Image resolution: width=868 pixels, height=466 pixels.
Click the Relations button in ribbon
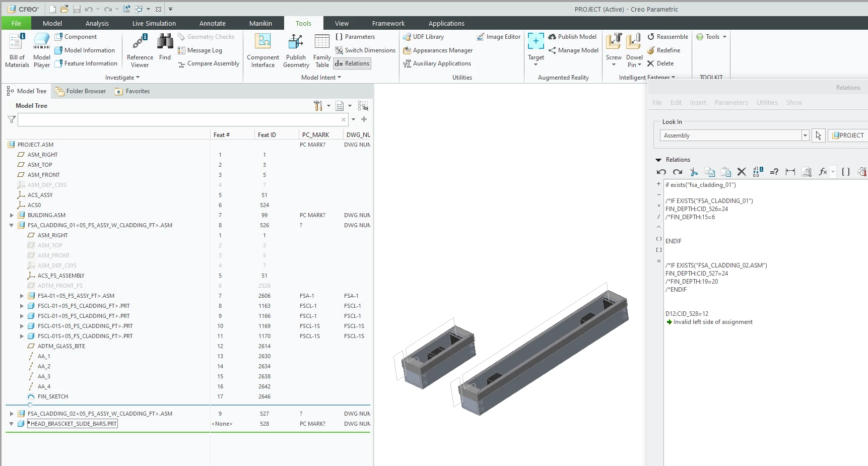coord(352,63)
